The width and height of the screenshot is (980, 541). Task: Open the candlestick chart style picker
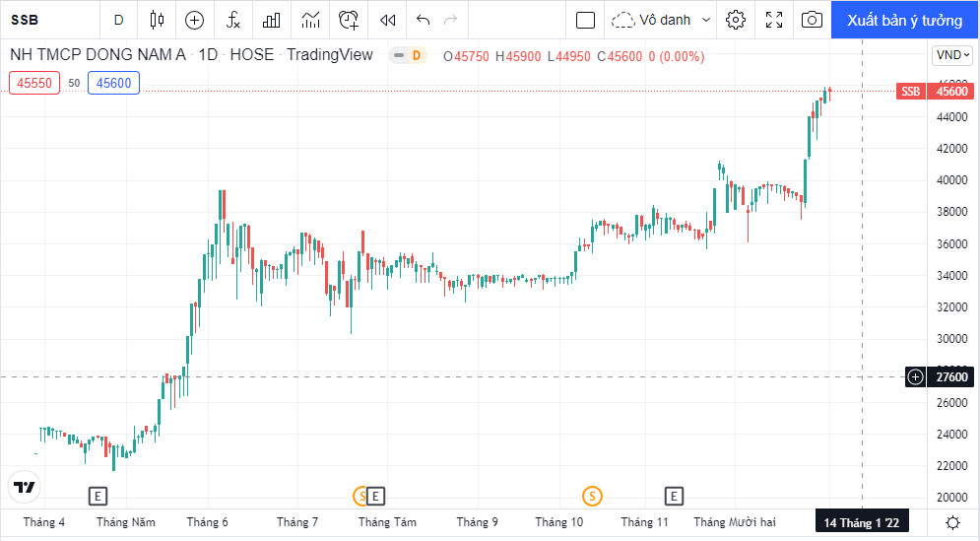(x=157, y=20)
